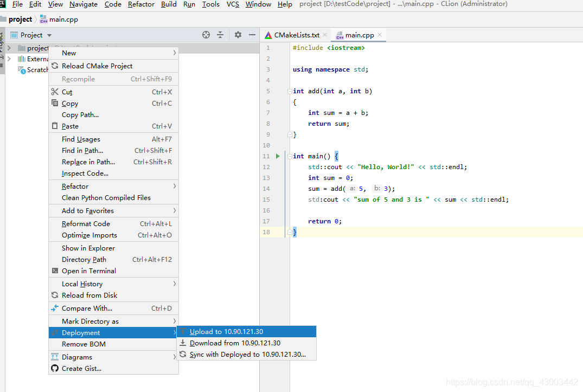Click the run gutter arrow beside main()

pyautogui.click(x=278, y=156)
